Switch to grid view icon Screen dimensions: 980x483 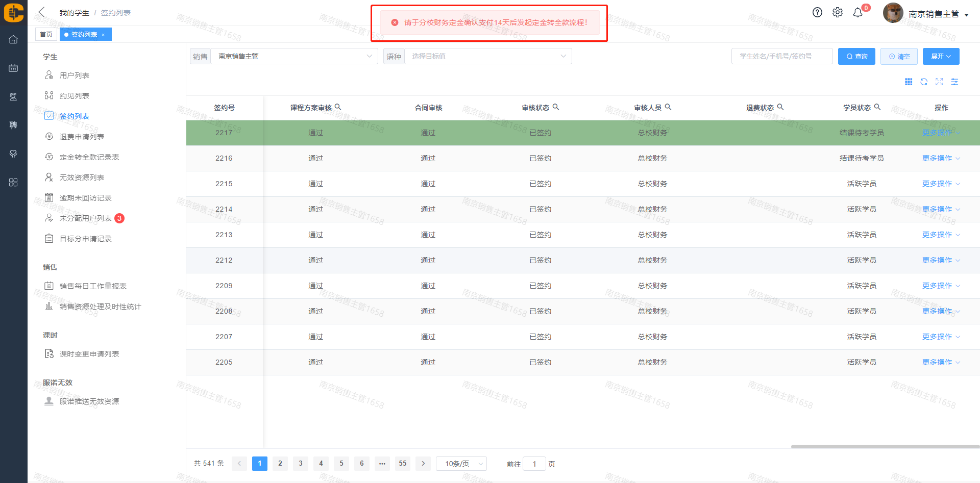(909, 82)
